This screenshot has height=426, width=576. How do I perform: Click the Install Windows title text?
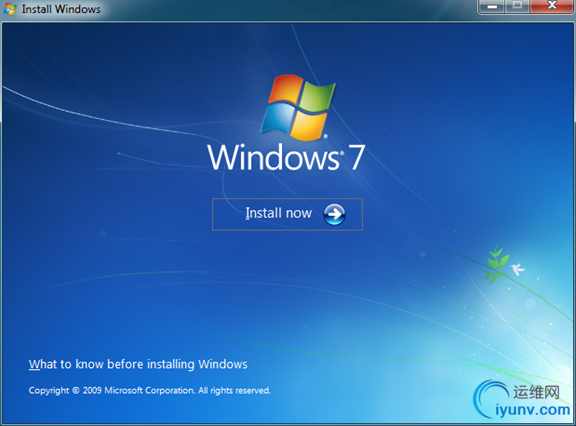(61, 9)
